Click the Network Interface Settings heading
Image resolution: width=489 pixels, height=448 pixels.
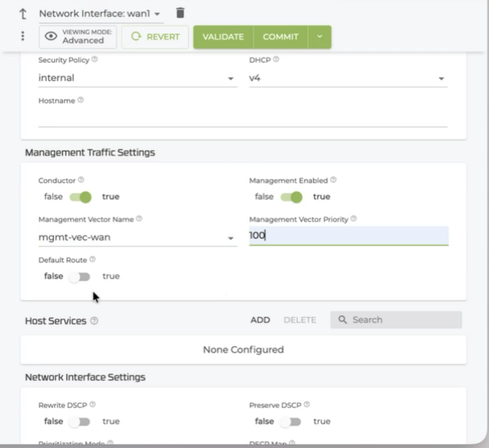[85, 377]
